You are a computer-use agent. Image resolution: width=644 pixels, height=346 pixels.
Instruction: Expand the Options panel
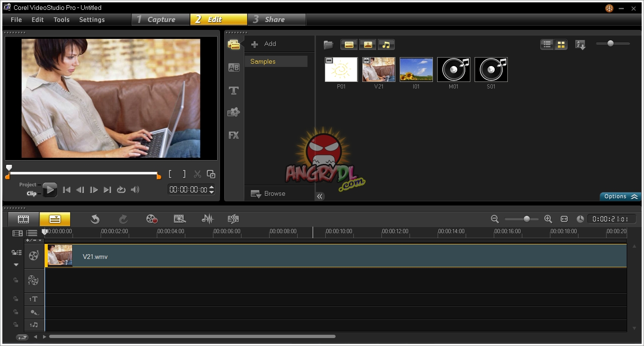pyautogui.click(x=621, y=197)
